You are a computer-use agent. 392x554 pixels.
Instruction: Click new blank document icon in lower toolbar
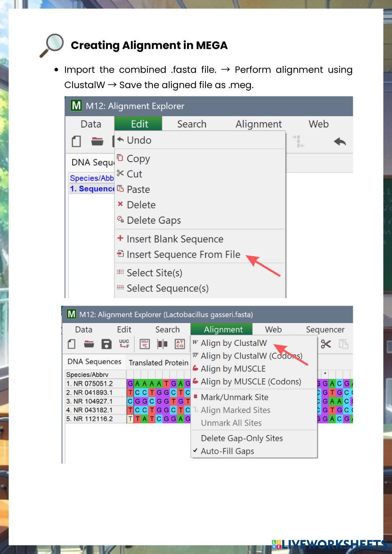[71, 344]
